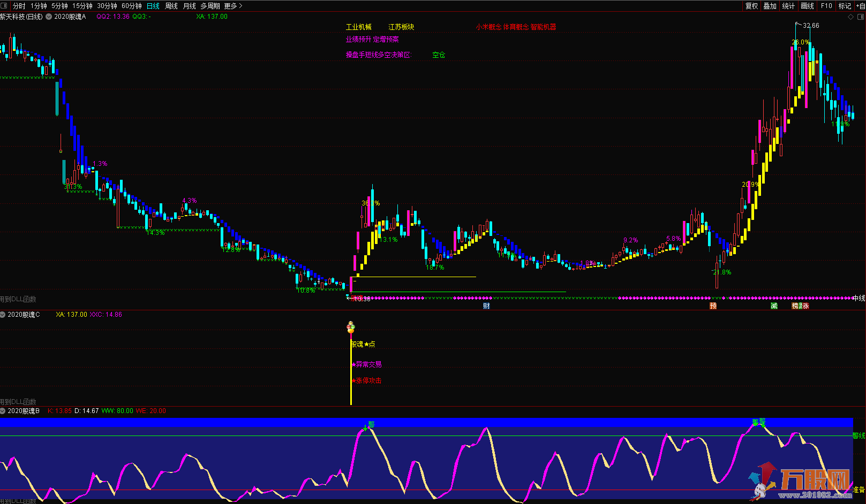Click the 13.36 lowest price marker
Viewport: 866px width, 504px height.
(x=362, y=299)
